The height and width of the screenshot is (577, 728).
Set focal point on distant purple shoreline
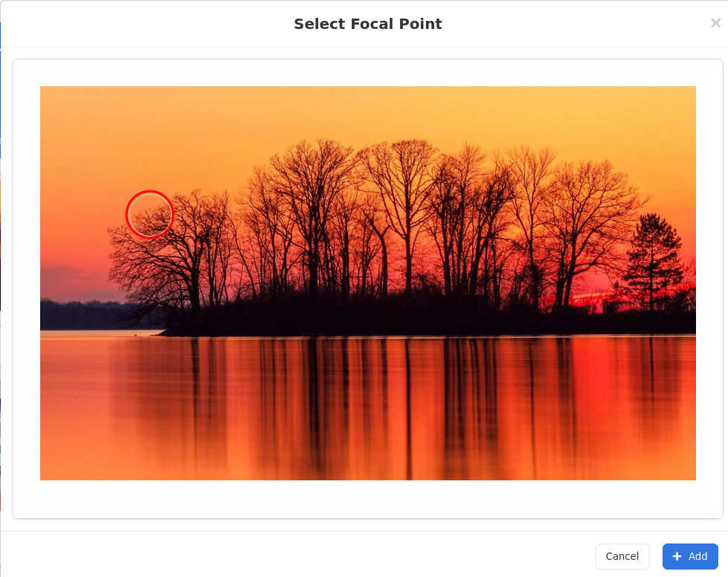point(83,315)
